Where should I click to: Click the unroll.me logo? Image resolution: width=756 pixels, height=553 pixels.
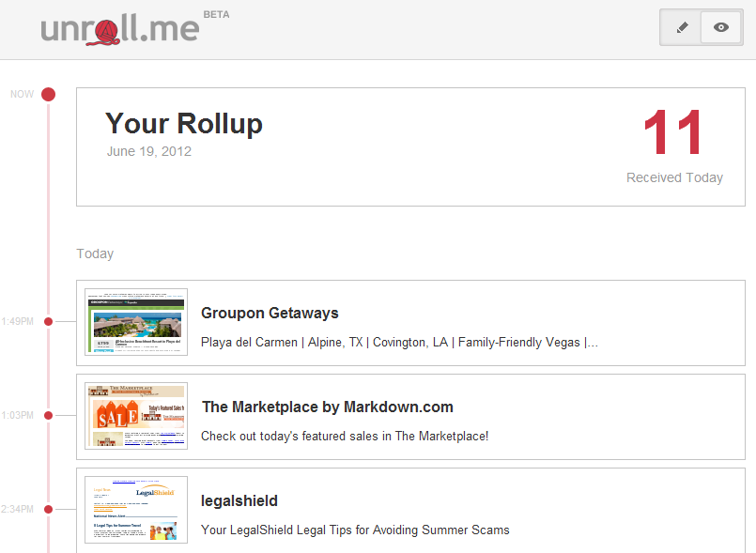pos(120,29)
